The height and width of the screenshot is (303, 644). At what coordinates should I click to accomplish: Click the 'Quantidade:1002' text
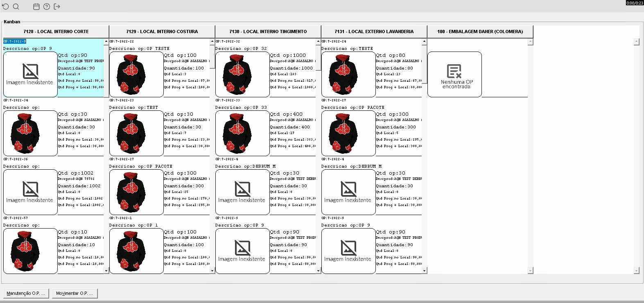pyautogui.click(x=79, y=186)
